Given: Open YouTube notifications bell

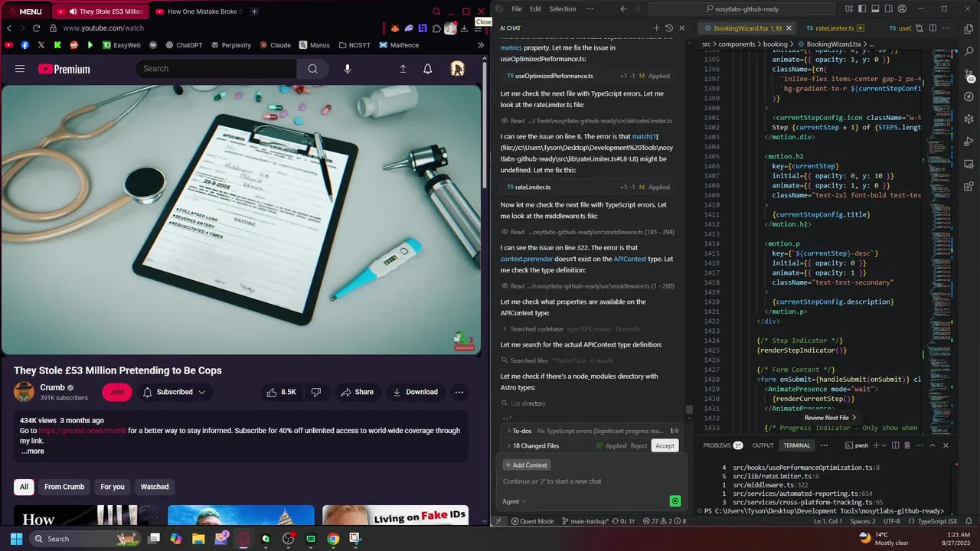Looking at the screenshot, I should point(428,69).
